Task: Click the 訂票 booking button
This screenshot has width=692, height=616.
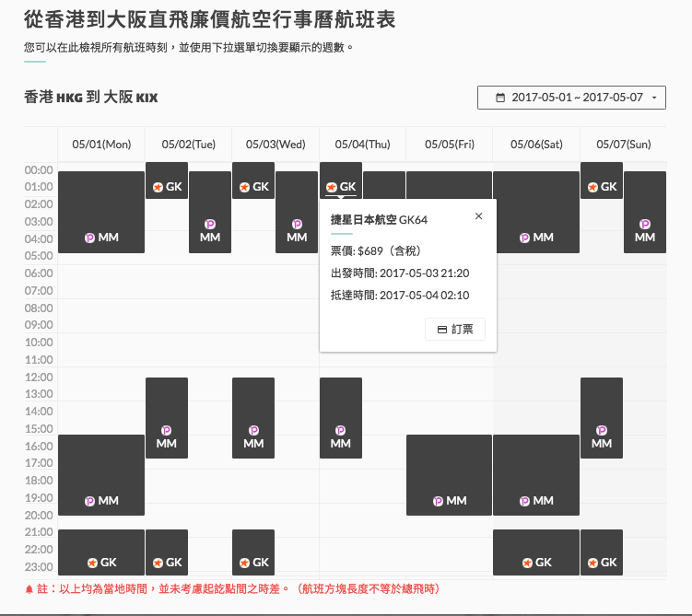Action: pos(455,330)
